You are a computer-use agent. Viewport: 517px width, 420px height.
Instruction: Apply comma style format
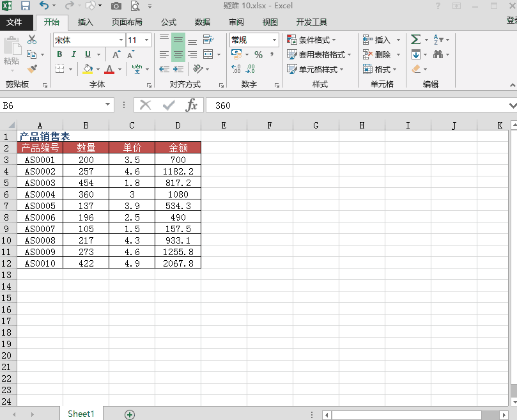(x=272, y=54)
